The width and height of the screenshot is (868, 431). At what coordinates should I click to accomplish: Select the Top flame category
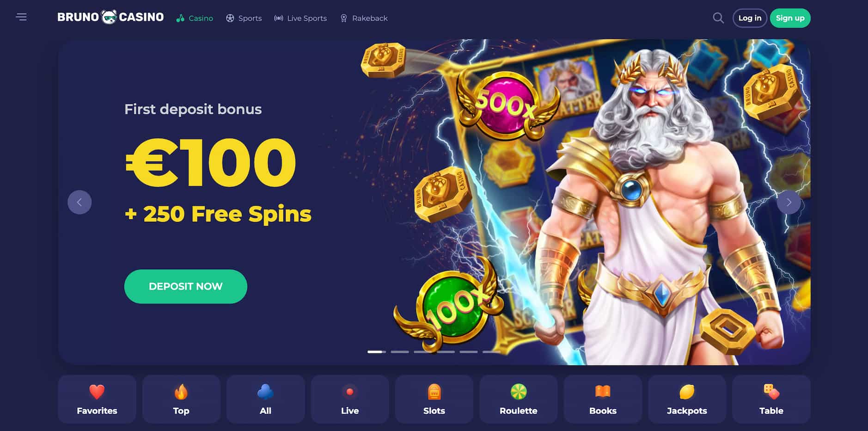coord(181,399)
